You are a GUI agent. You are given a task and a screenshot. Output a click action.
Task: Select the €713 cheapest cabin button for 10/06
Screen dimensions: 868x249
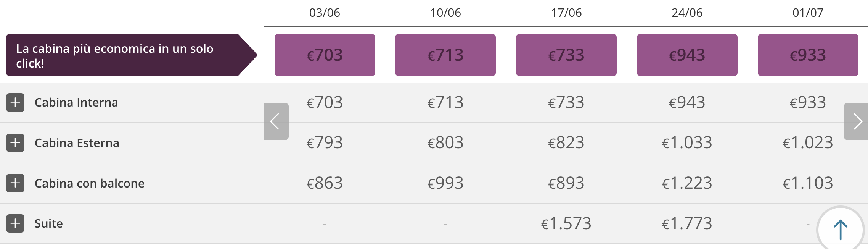tap(445, 55)
